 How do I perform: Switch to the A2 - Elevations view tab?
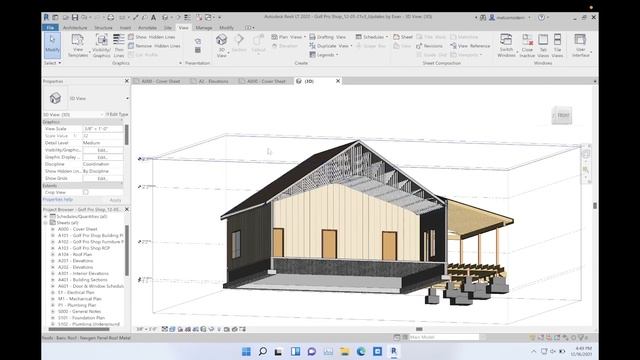click(x=213, y=81)
